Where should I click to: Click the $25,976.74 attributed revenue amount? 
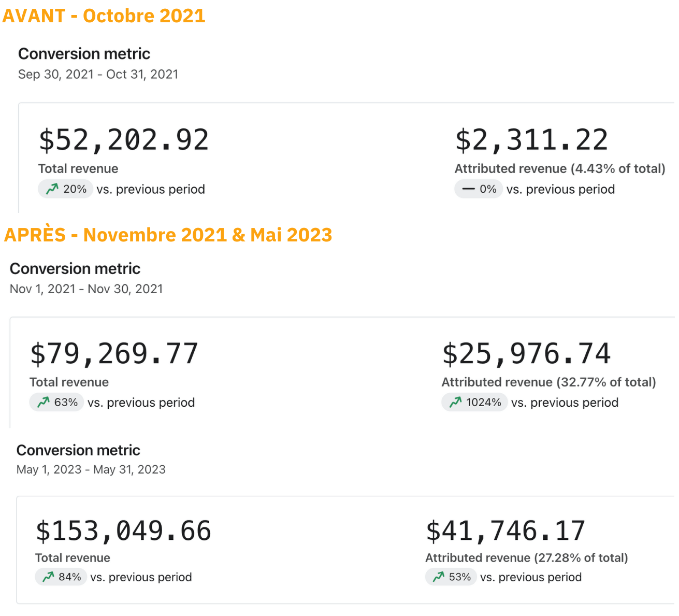click(x=526, y=353)
